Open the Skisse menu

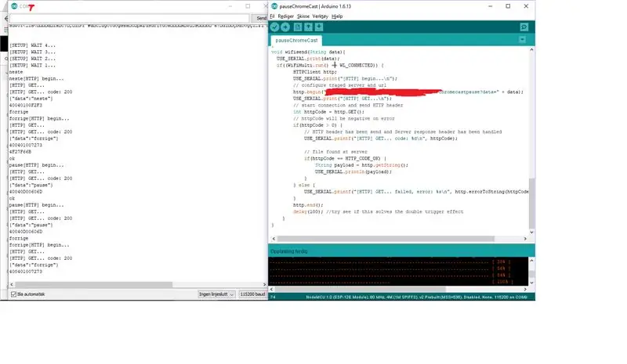pyautogui.click(x=303, y=16)
